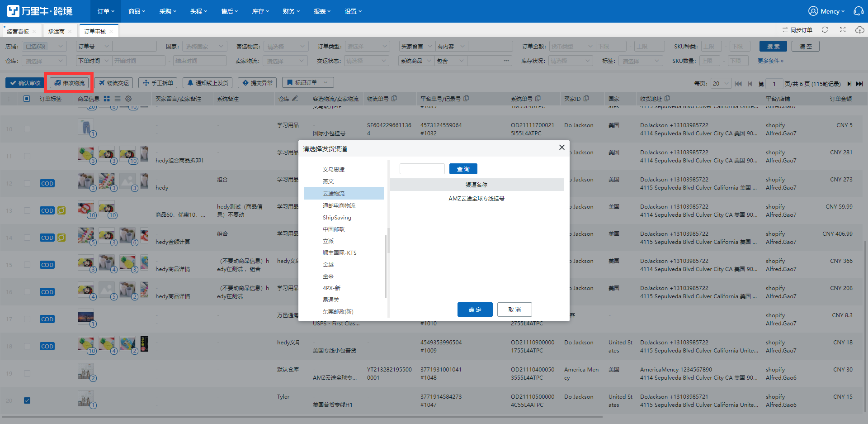Click the ellipsis icon in 包含 filter field
This screenshot has width=868, height=424.
point(506,61)
